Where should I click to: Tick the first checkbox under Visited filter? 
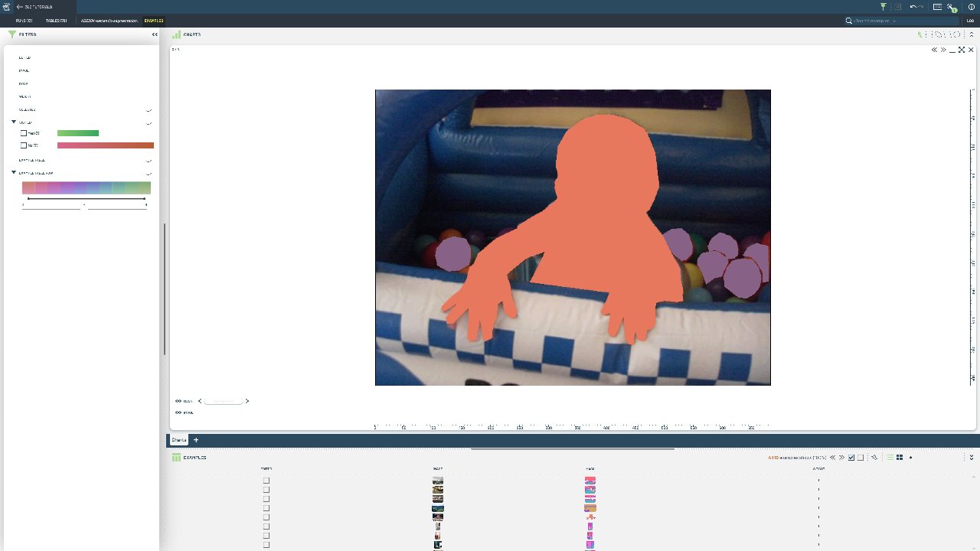[24, 133]
